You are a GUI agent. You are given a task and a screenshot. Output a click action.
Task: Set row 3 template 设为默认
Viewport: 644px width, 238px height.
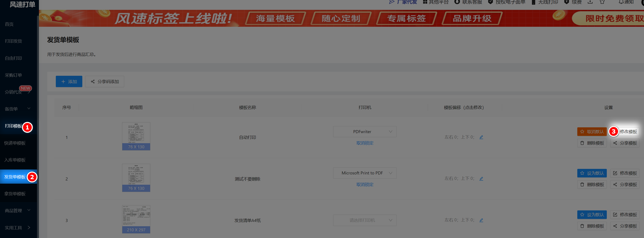tap(592, 215)
